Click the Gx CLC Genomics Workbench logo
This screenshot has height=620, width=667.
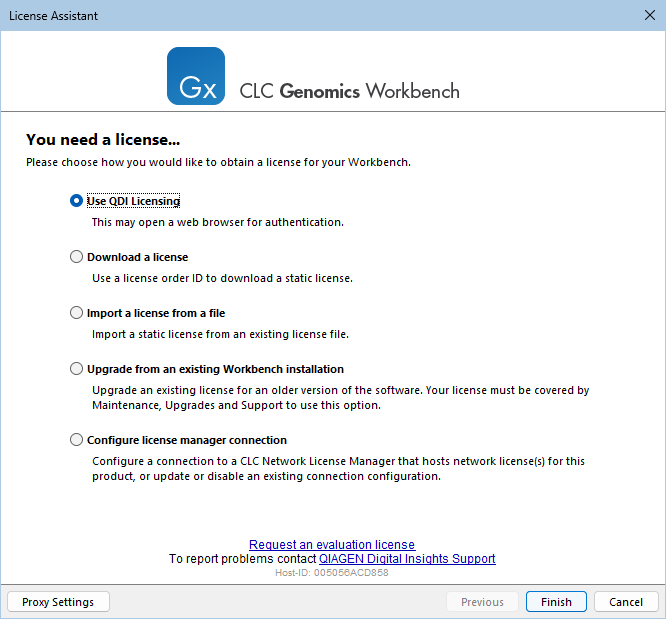point(196,76)
